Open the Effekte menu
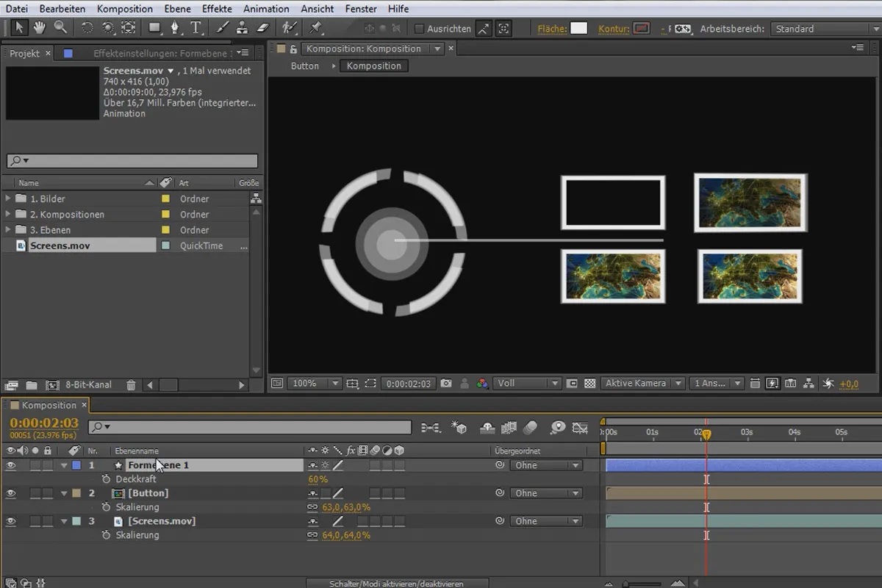Viewport: 882px width, 588px height. [217, 9]
